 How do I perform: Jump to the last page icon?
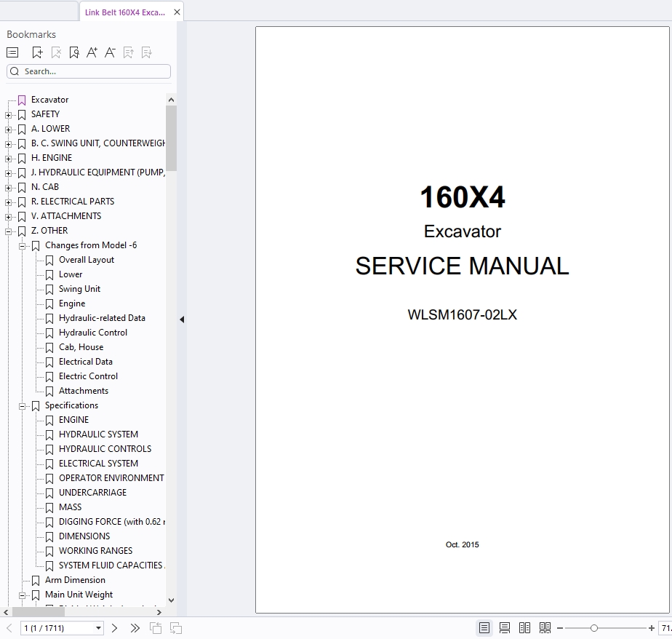[x=135, y=628]
